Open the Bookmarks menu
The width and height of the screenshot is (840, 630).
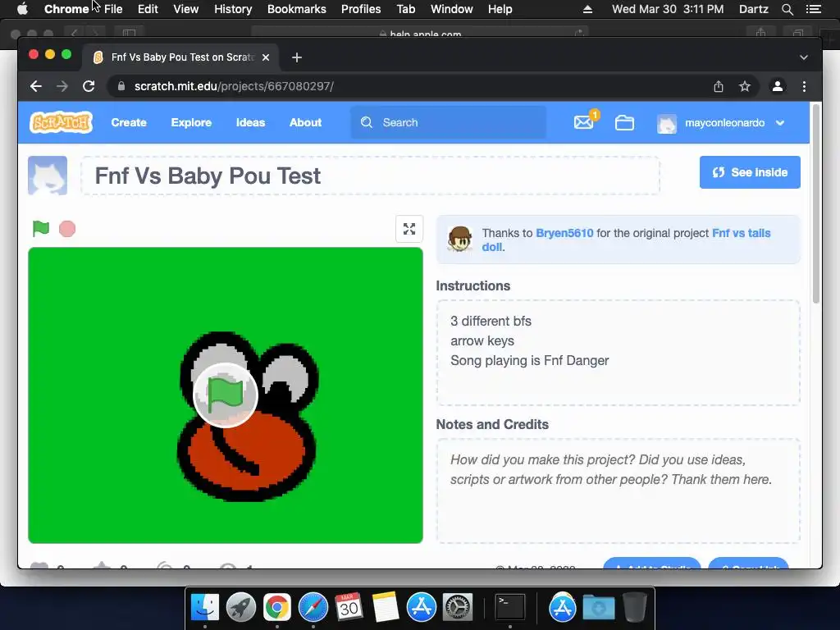297,9
